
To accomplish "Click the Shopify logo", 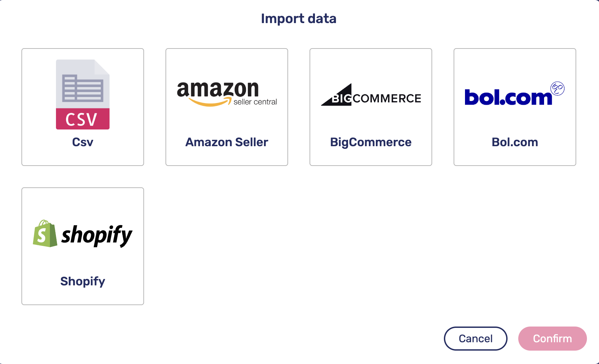I will pos(83,234).
